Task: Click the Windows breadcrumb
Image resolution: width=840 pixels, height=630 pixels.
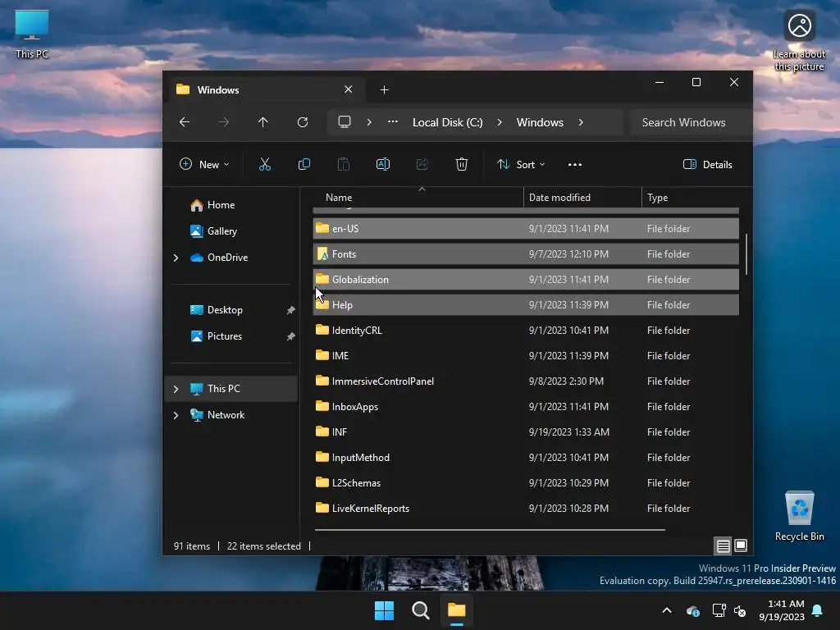Action: [540, 122]
